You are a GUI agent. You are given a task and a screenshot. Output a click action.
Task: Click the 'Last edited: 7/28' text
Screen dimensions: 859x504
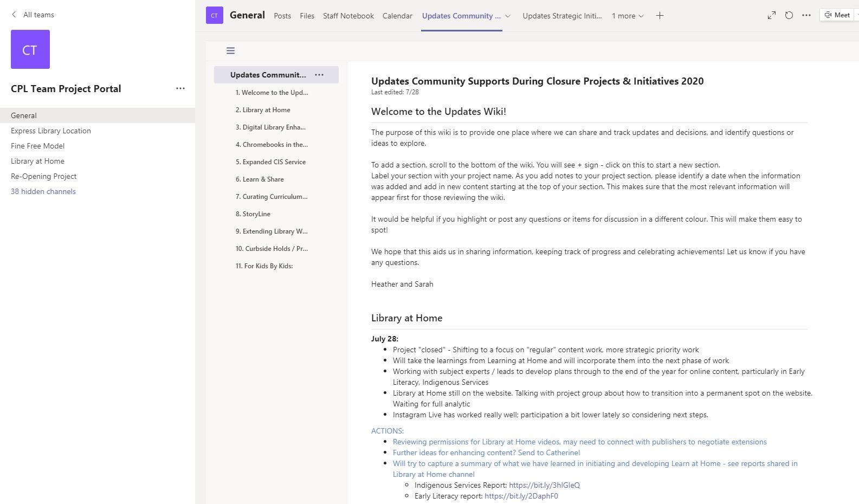coord(395,92)
